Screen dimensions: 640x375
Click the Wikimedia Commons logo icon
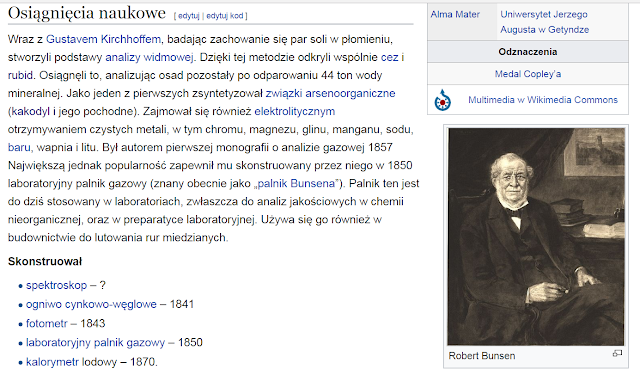(x=442, y=100)
